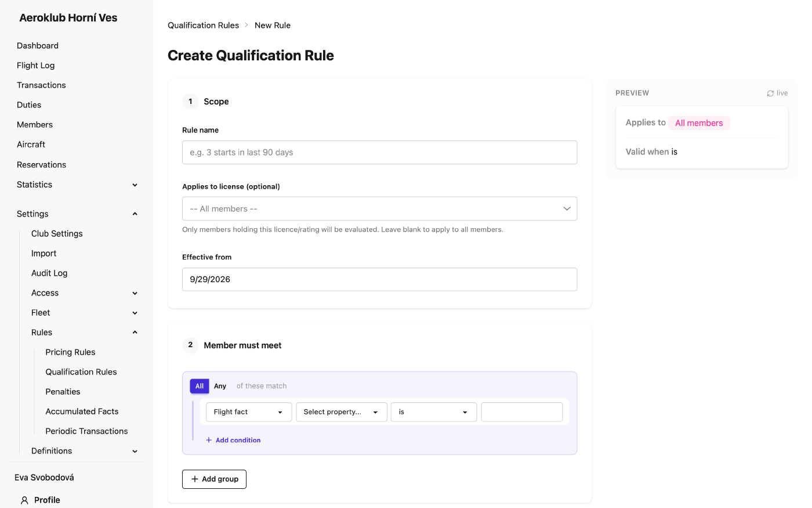Open Periodic Transactions
Viewport: 812px width, 508px height.
[87, 431]
